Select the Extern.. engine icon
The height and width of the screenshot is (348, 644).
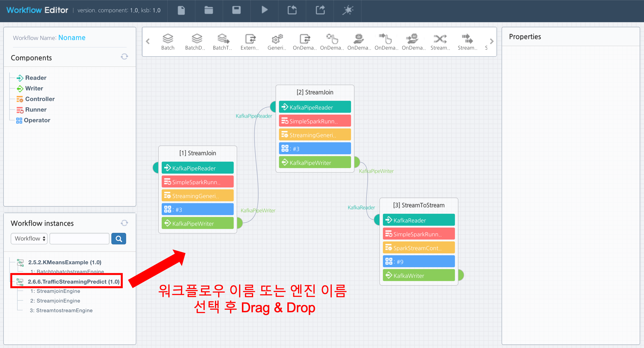(250, 42)
